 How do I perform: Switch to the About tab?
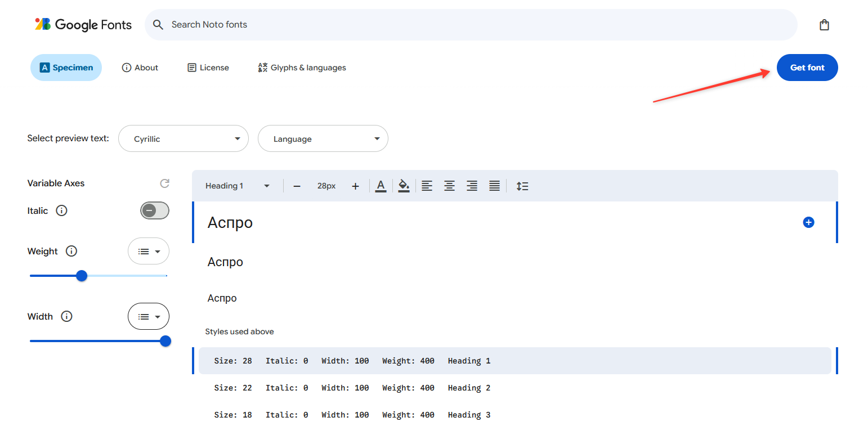coord(140,68)
